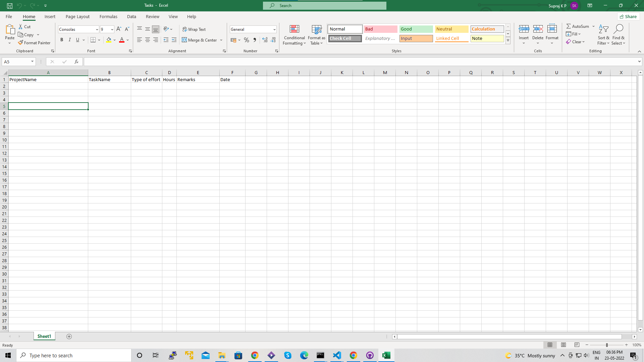644x362 pixels.
Task: Open the Review ribbon tab
Action: tap(152, 16)
